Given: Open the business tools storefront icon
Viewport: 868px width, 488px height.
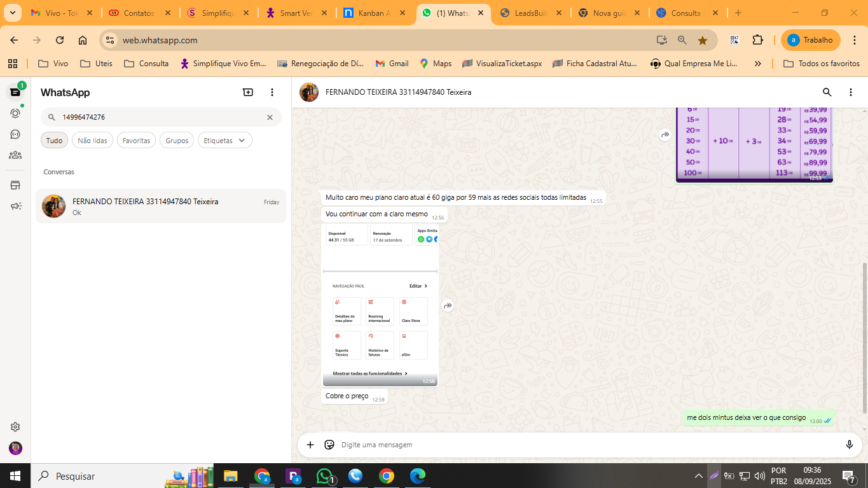Looking at the screenshot, I should click(15, 185).
